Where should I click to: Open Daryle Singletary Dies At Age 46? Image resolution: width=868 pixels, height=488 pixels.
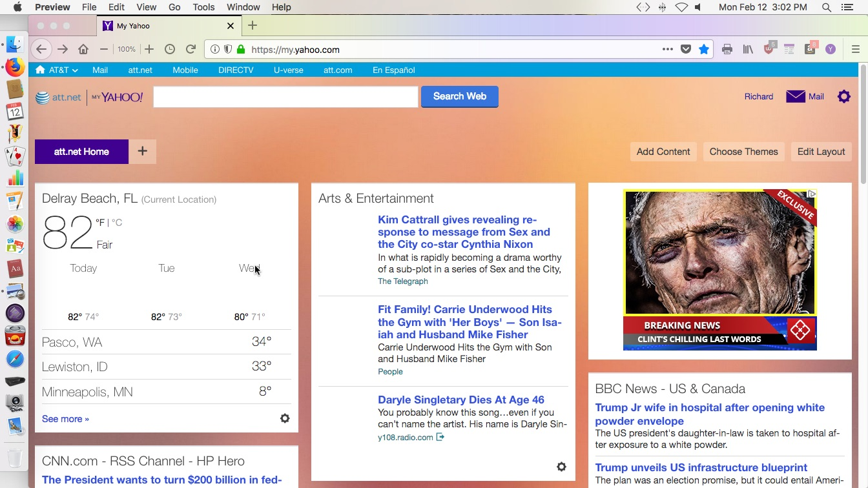461,400
